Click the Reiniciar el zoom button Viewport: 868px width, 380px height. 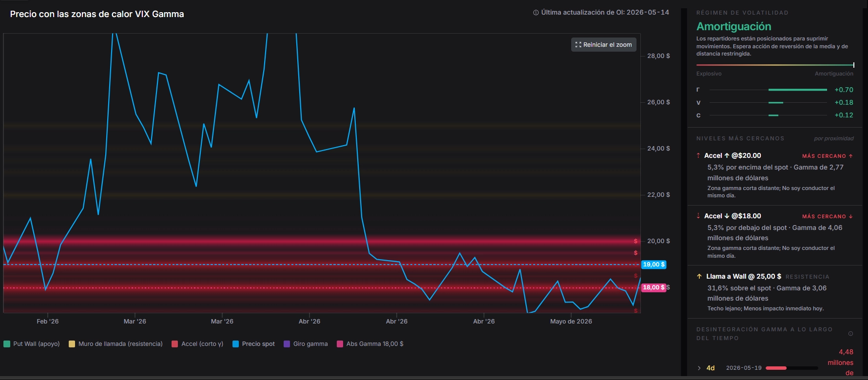pos(603,44)
